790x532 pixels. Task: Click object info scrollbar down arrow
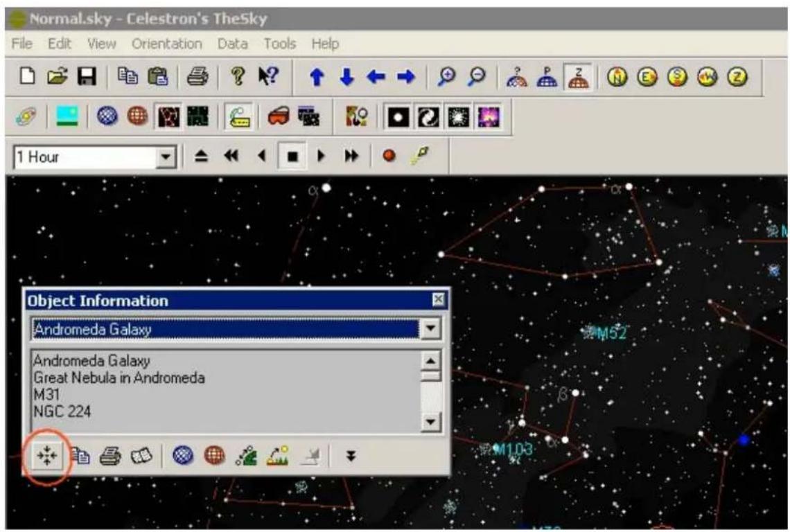tap(430, 421)
